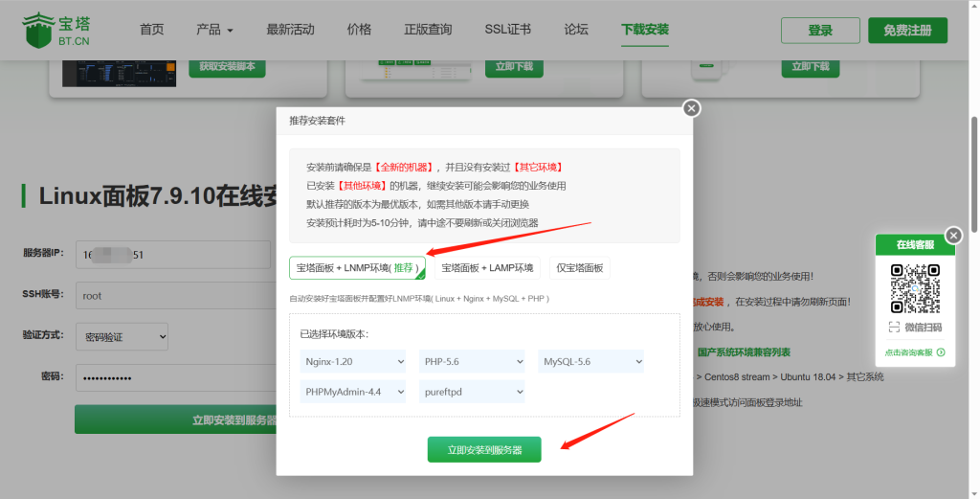Screen dimensions: 980x499
Task: Click the SSH账号 root input field
Action: tap(172, 296)
